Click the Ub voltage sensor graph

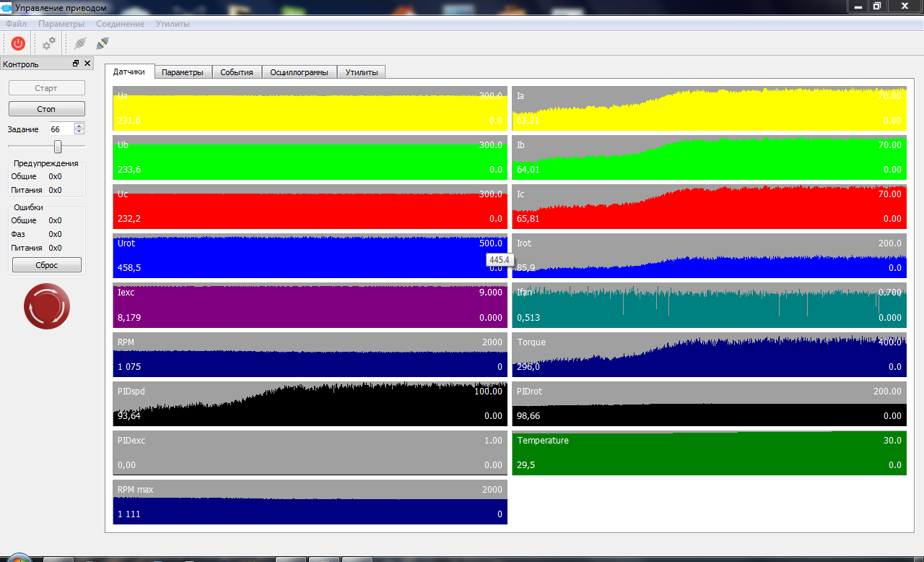click(310, 157)
